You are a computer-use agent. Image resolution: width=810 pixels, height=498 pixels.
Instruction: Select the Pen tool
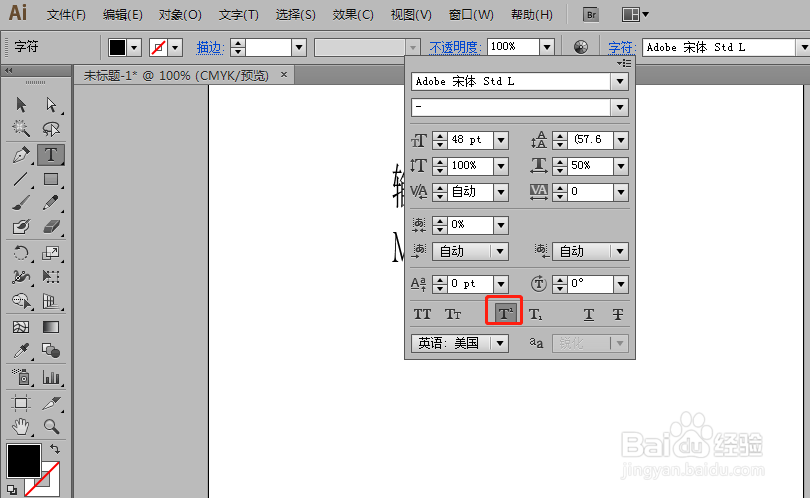click(21, 154)
